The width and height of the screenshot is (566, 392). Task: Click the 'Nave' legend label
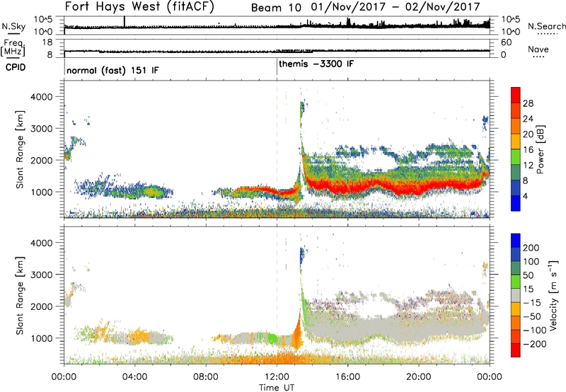[538, 50]
